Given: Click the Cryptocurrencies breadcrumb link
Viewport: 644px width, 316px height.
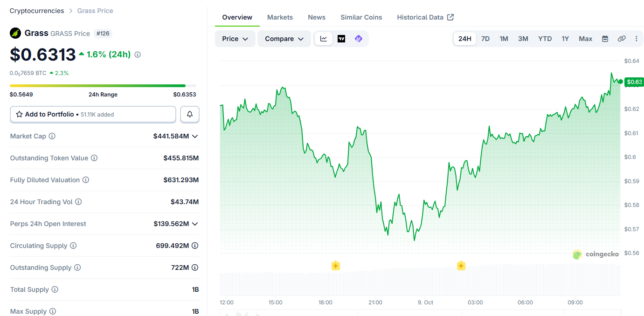Looking at the screenshot, I should (37, 11).
